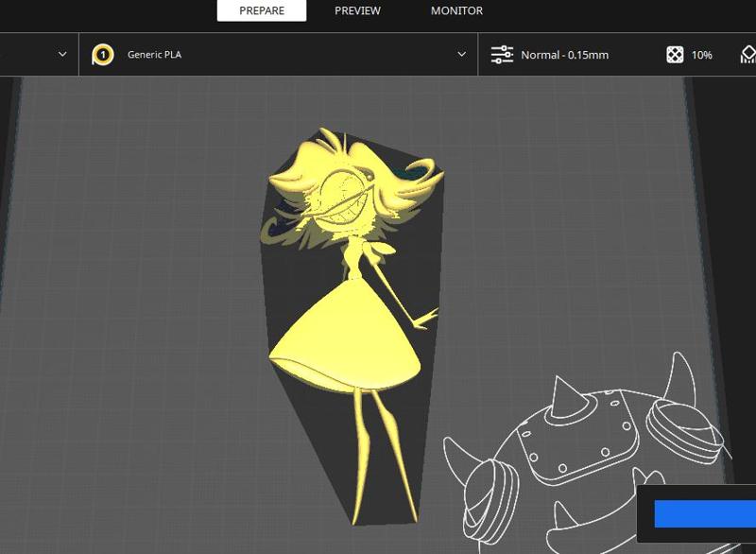Expand the printer selector chevron at left
The width and height of the screenshot is (756, 554).
62,55
